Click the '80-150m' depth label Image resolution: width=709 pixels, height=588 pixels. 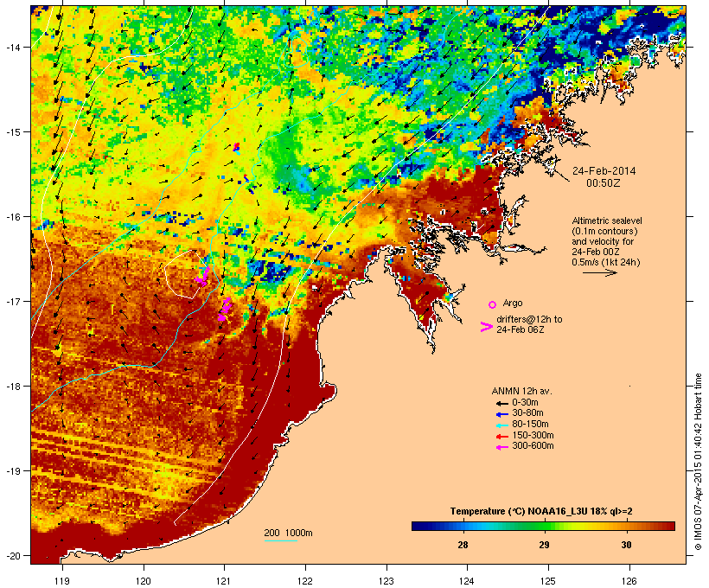[x=530, y=425]
